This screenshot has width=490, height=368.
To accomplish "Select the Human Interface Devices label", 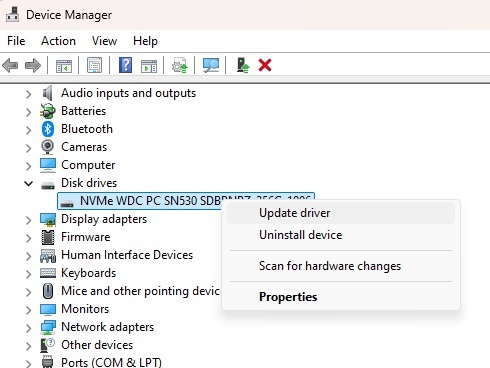I will (x=127, y=255).
